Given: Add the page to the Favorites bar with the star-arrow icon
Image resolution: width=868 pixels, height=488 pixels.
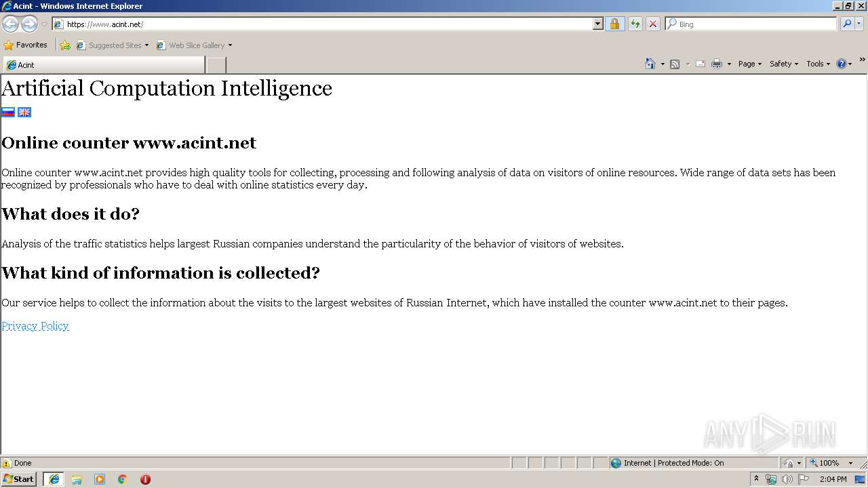Looking at the screenshot, I should tap(65, 45).
